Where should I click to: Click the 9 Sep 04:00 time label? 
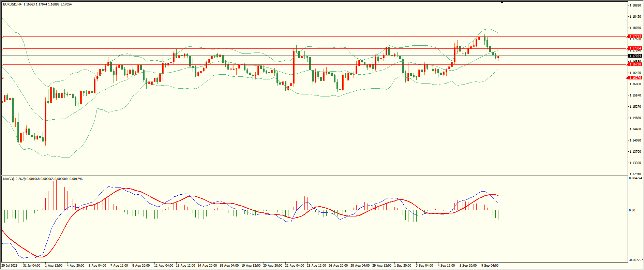click(x=490, y=266)
